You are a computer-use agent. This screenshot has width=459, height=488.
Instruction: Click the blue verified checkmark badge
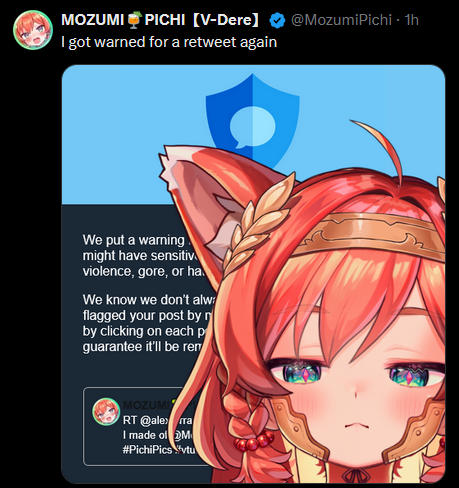(277, 20)
